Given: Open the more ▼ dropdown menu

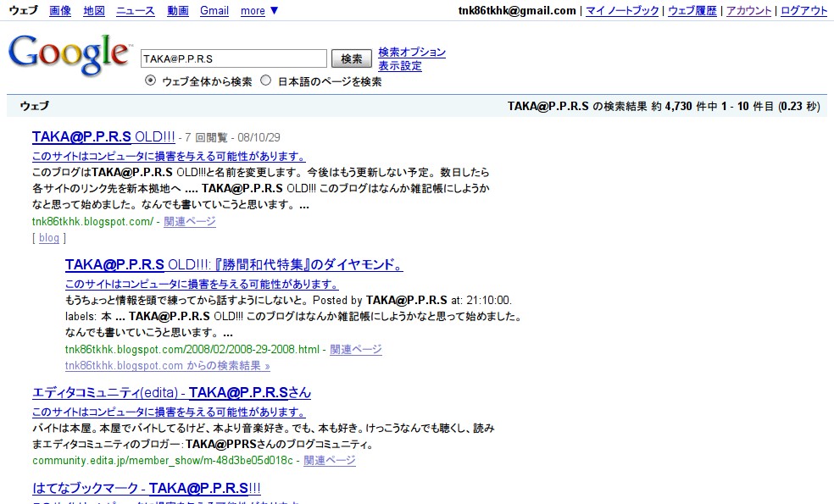Looking at the screenshot, I should pos(260,10).
